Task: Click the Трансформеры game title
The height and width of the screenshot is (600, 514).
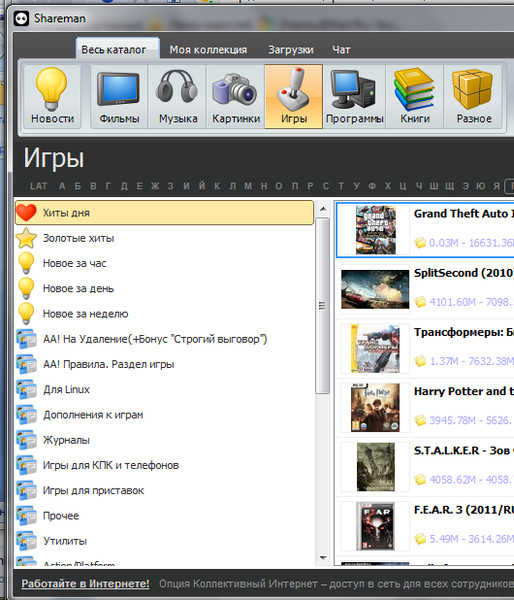Action: coord(463,332)
